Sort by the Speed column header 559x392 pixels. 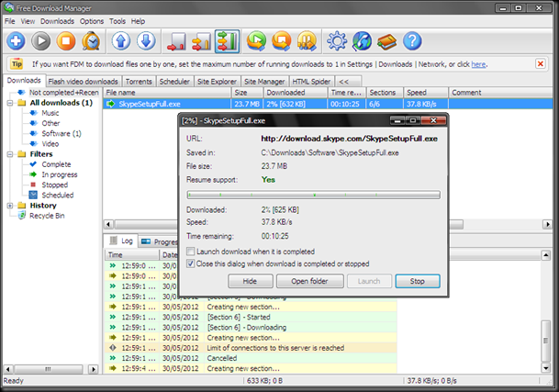pyautogui.click(x=426, y=93)
